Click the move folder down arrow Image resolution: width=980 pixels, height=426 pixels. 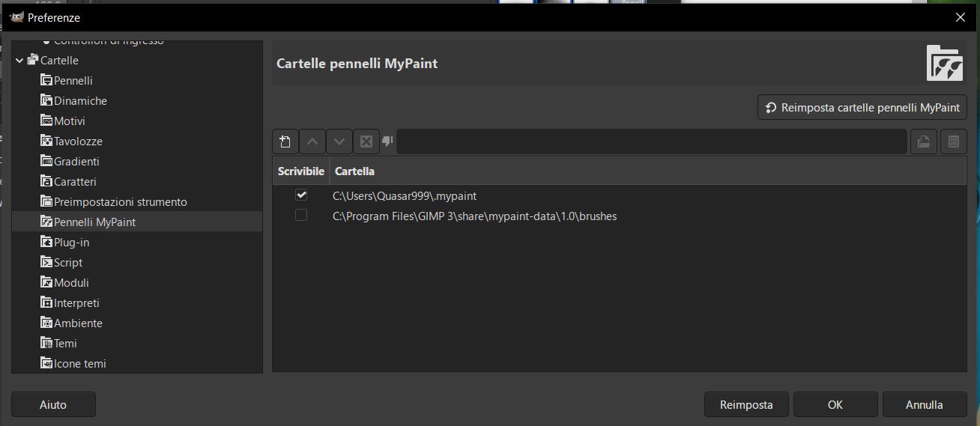339,142
